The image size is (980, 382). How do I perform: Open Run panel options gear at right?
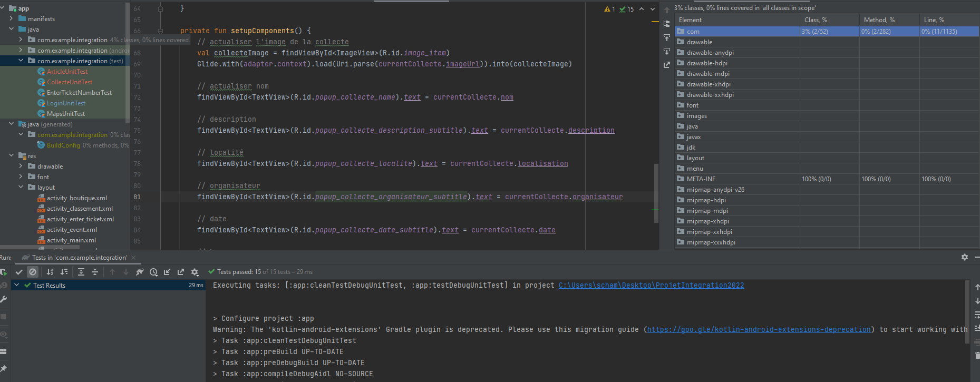pos(965,257)
